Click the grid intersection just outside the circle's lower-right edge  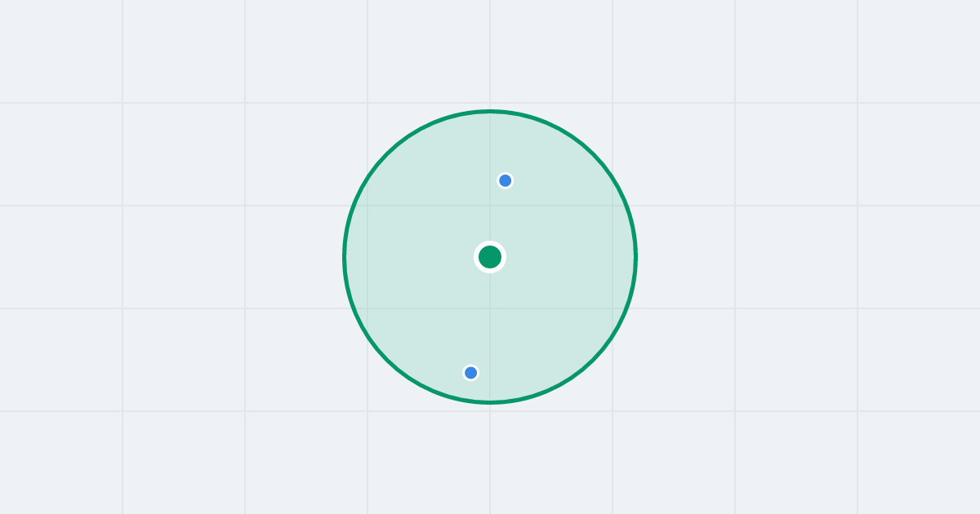tap(612, 411)
